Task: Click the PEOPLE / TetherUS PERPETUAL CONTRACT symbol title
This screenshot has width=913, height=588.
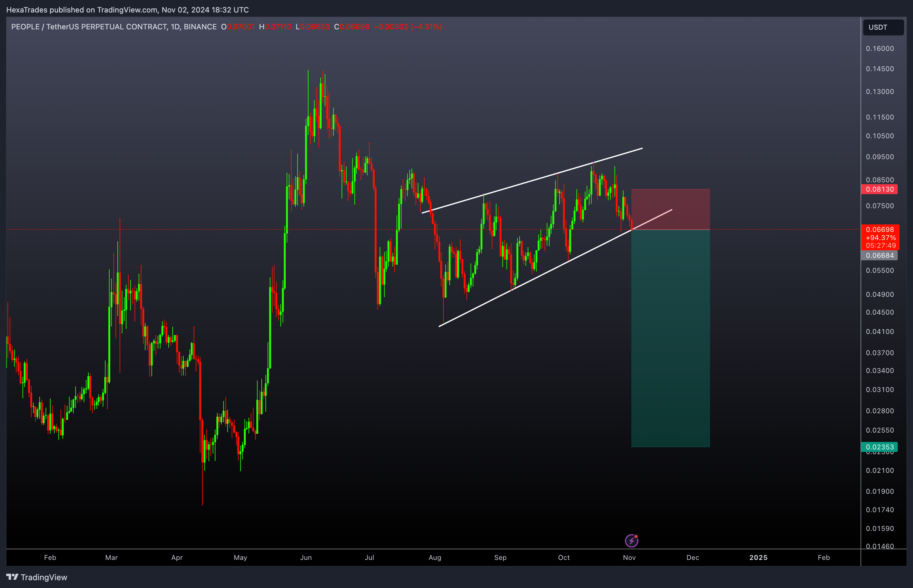Action: tap(114, 27)
